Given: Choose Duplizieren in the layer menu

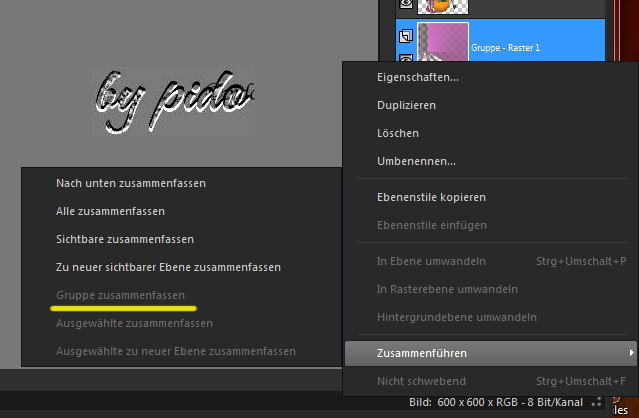Looking at the screenshot, I should point(406,105).
